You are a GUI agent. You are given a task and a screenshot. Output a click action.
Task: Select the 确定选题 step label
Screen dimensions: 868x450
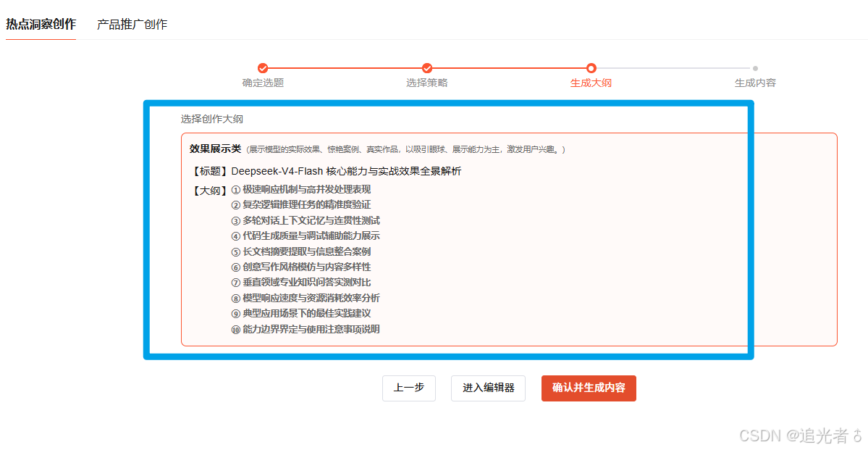coord(263,83)
